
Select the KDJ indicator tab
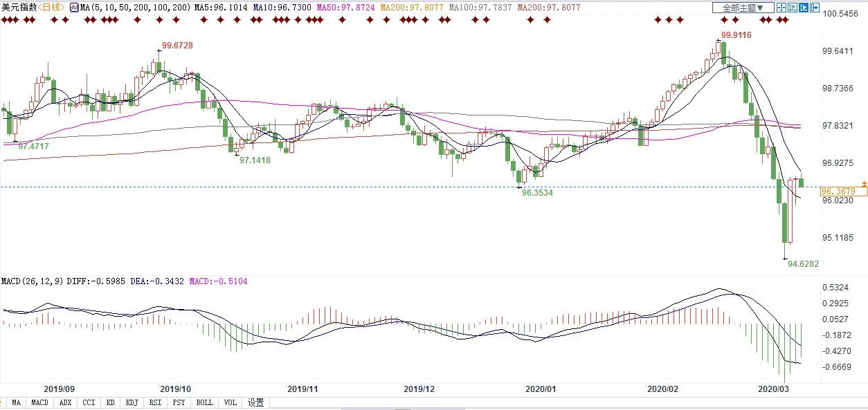[x=132, y=402]
